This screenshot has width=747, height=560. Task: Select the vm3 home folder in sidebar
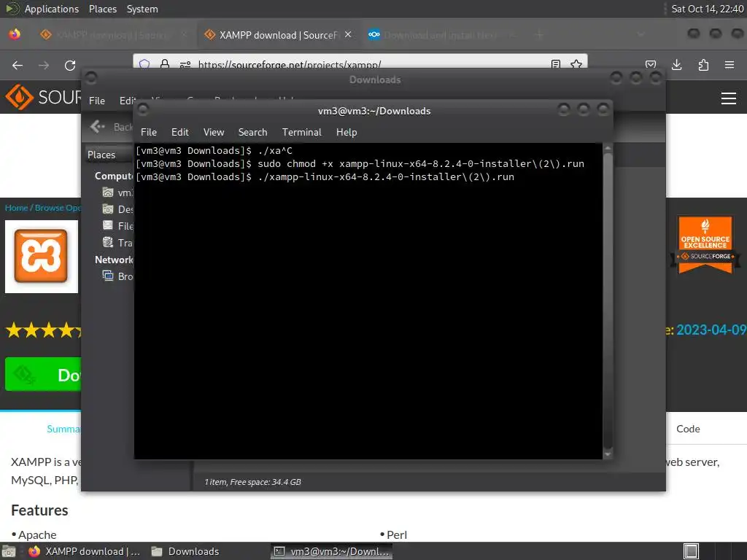click(x=118, y=192)
